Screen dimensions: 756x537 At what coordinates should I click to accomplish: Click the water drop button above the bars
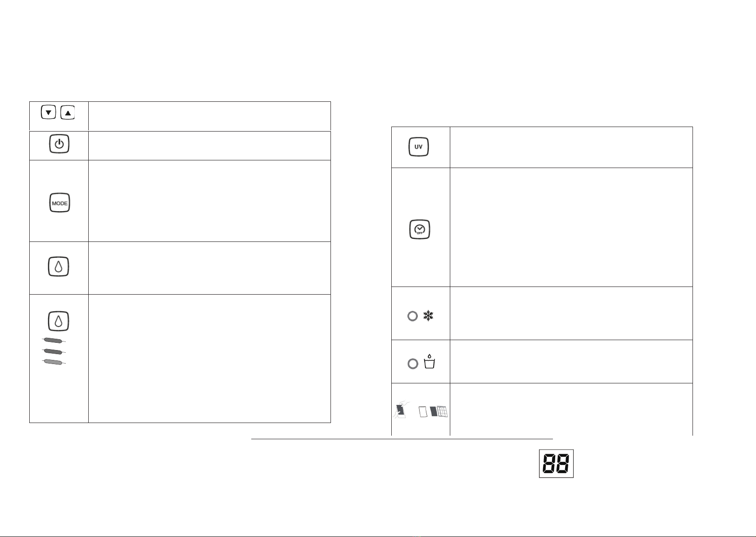tap(59, 321)
